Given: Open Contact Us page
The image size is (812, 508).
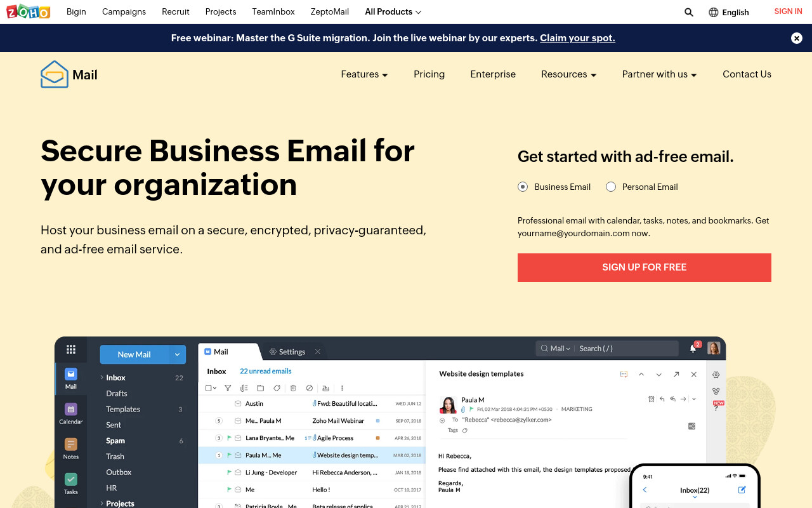Looking at the screenshot, I should pyautogui.click(x=747, y=74).
